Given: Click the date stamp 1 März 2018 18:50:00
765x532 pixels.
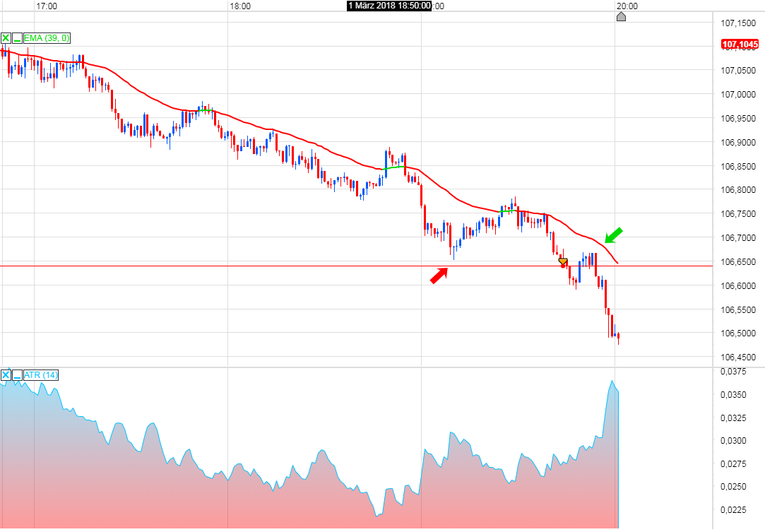Looking at the screenshot, I should tap(389, 6).
